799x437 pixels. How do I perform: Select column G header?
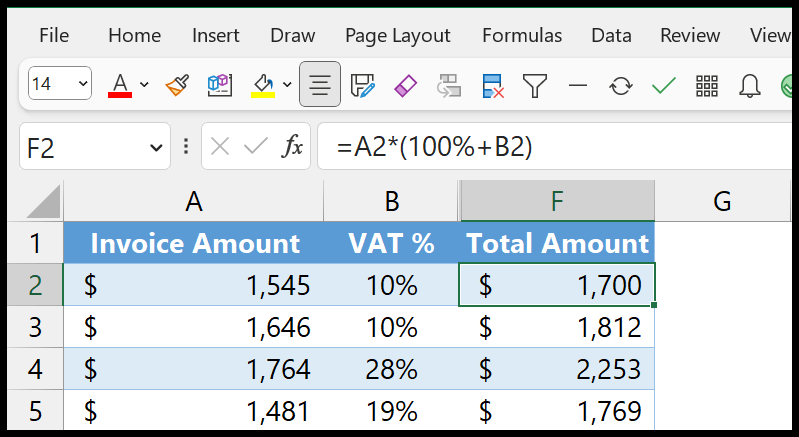(x=723, y=201)
